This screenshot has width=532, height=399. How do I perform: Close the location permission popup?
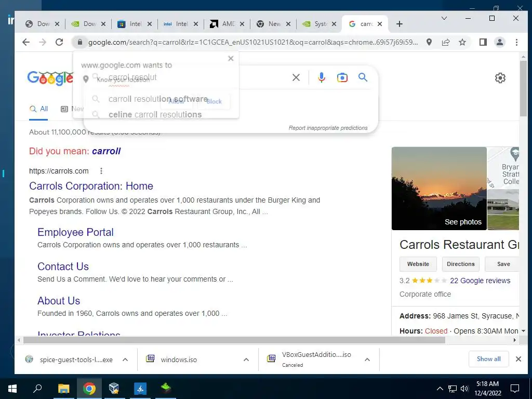pos(231,58)
